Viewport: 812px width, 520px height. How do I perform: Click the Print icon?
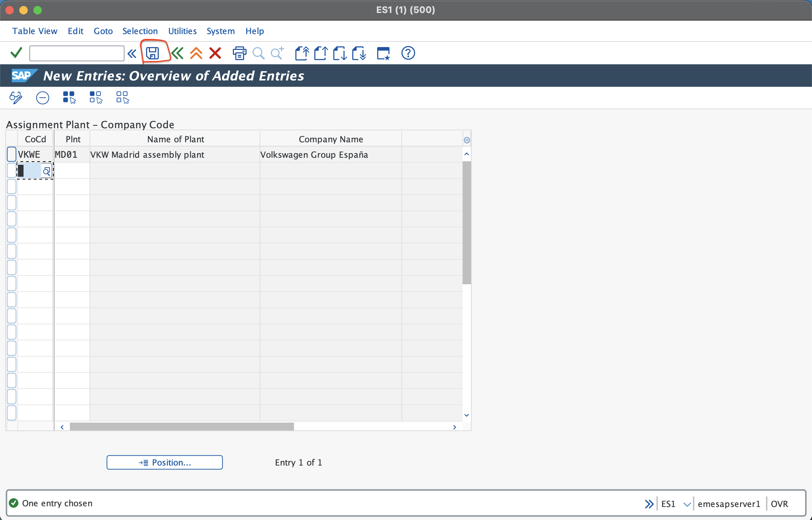click(240, 53)
